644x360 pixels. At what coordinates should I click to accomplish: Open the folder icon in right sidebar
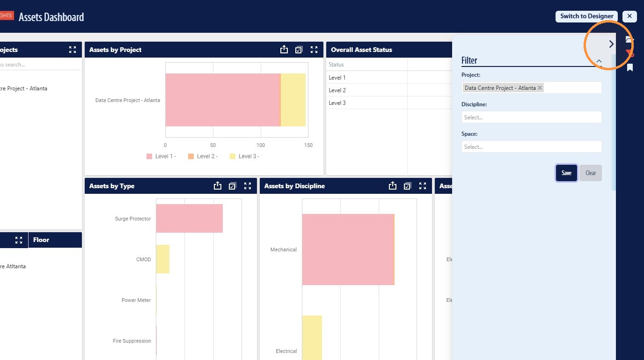630,40
